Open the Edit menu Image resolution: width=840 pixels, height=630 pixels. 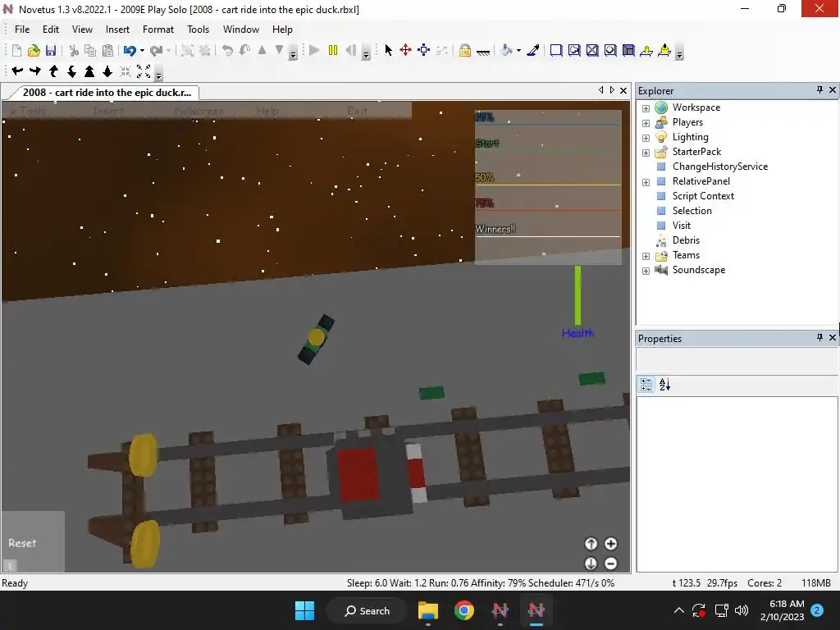pos(51,30)
